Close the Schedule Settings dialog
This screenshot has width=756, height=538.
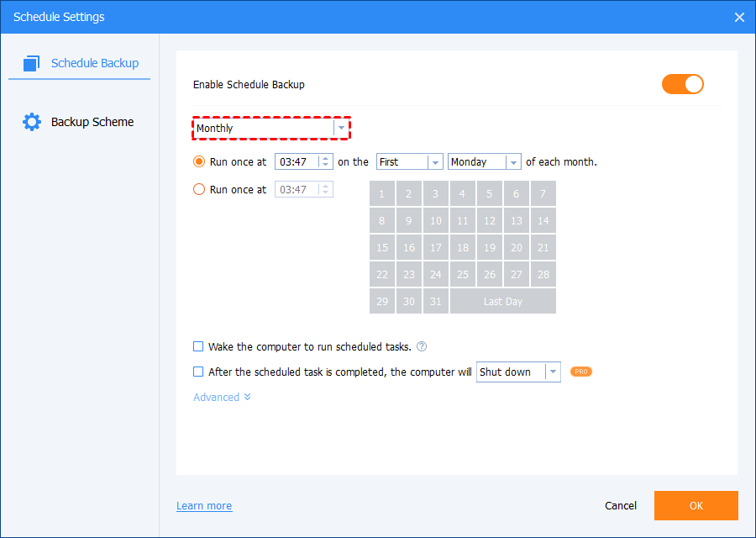click(x=739, y=17)
